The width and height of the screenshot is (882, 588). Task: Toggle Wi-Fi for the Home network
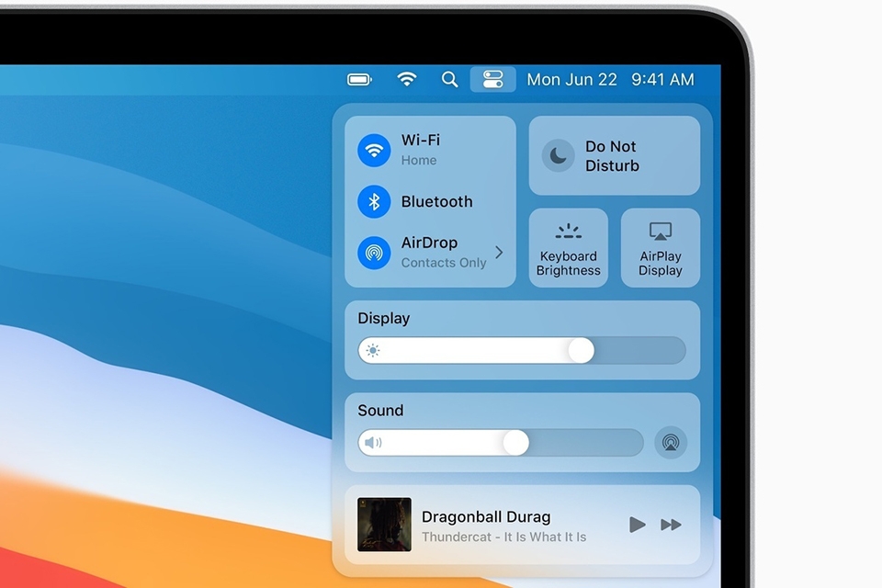(x=373, y=150)
